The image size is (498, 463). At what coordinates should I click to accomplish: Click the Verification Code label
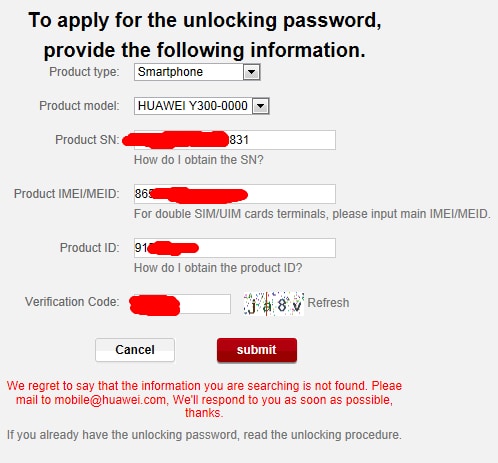pyautogui.click(x=72, y=302)
